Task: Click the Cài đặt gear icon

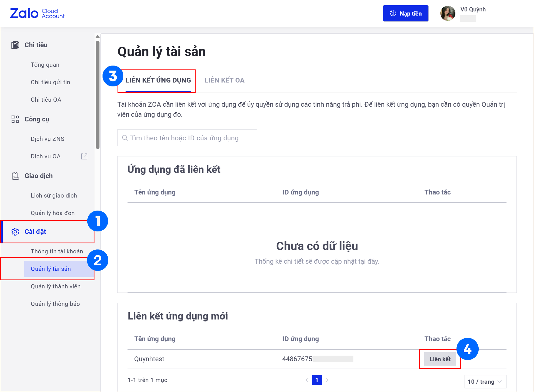Action: click(x=15, y=232)
